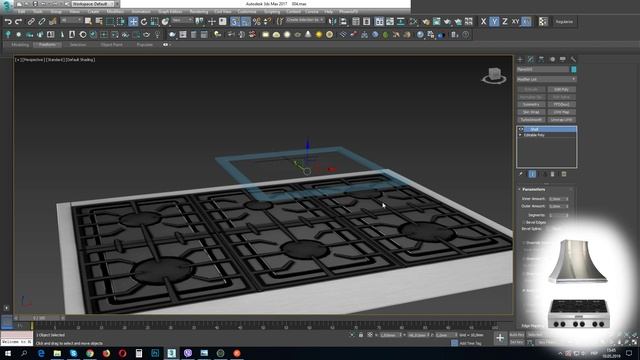Toggle Show End Result button

(x=532, y=174)
